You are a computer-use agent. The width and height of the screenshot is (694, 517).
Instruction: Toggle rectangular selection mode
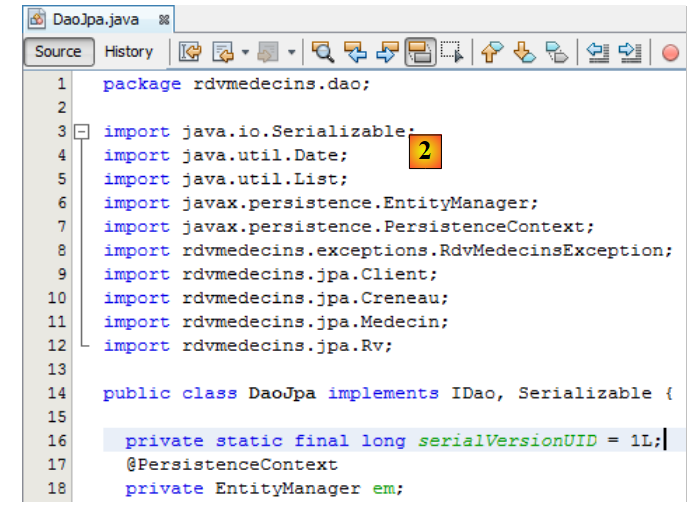[x=451, y=53]
